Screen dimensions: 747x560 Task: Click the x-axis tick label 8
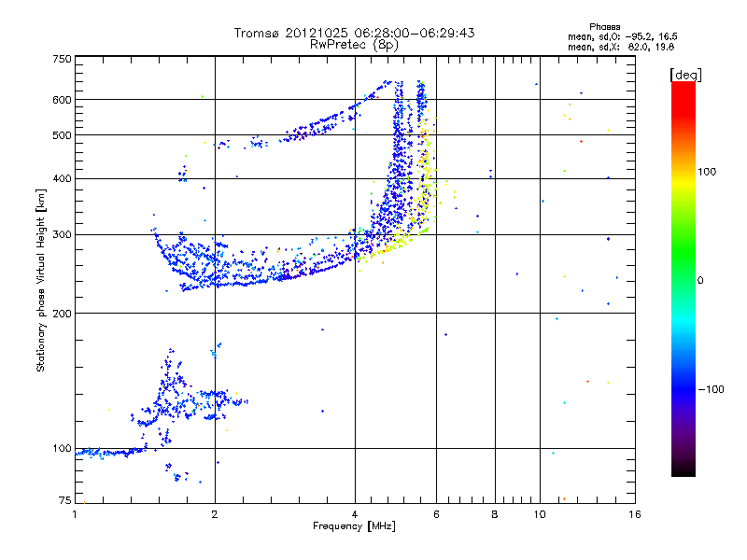pos(495,514)
